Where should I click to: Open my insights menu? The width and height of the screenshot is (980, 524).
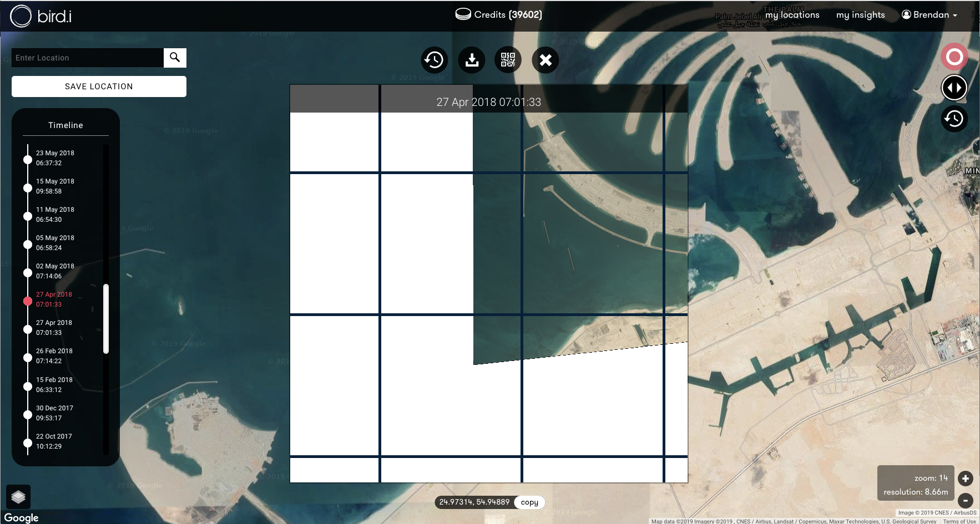coord(860,15)
